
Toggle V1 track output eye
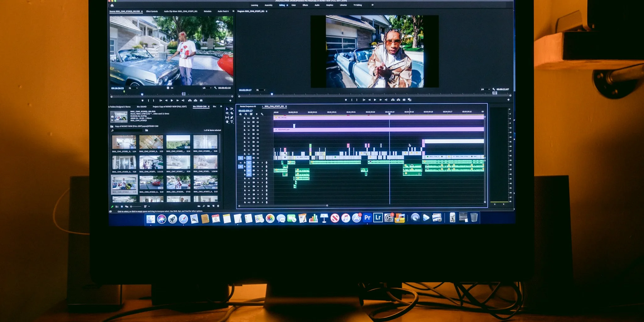coord(258,158)
